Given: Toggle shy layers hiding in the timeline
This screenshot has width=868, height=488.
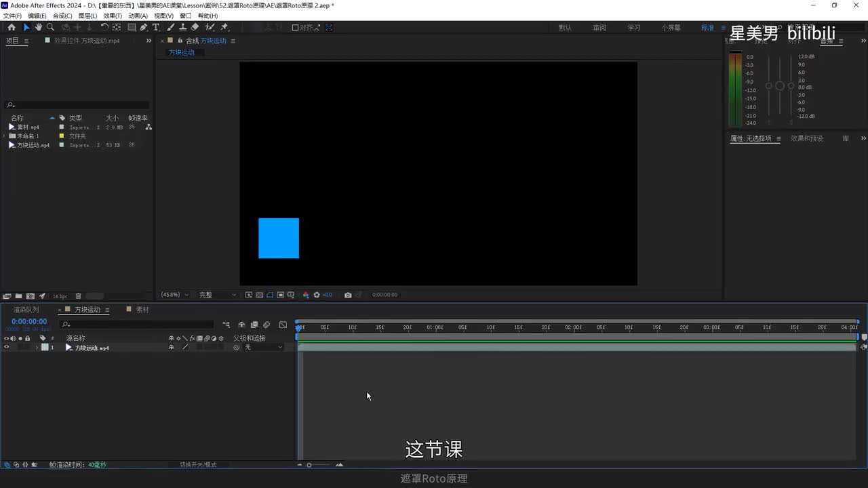Looking at the screenshot, I should [241, 325].
